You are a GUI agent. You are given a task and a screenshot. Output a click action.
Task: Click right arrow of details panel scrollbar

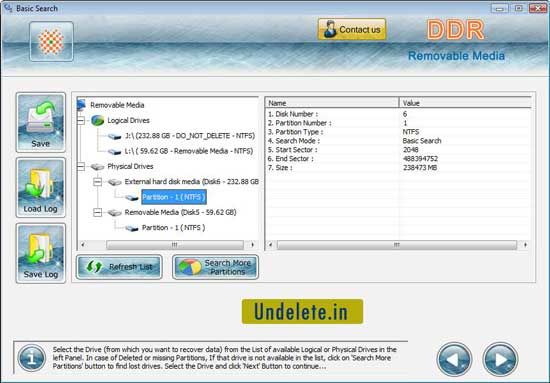point(525,244)
